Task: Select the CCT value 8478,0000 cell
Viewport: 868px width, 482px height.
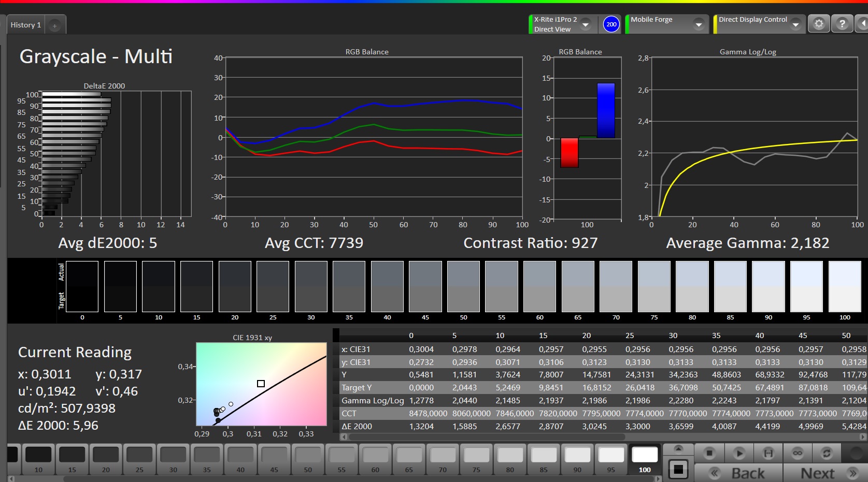Action: coord(428,413)
